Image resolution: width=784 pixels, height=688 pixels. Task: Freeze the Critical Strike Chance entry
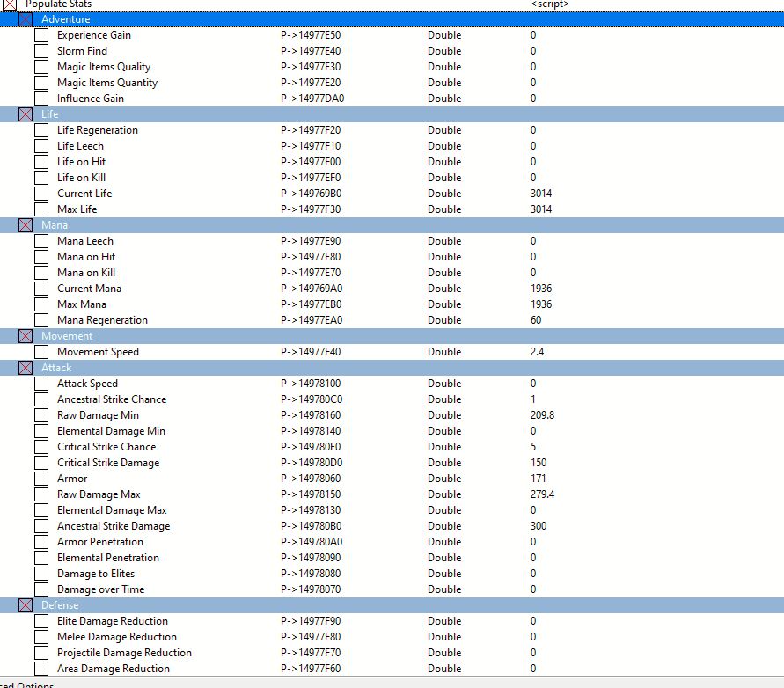click(41, 447)
